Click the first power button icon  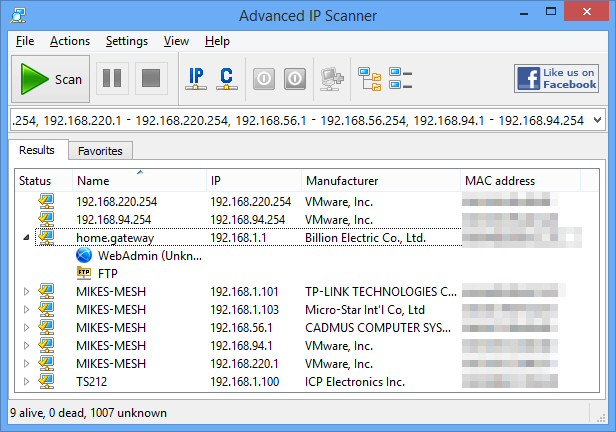click(x=264, y=79)
